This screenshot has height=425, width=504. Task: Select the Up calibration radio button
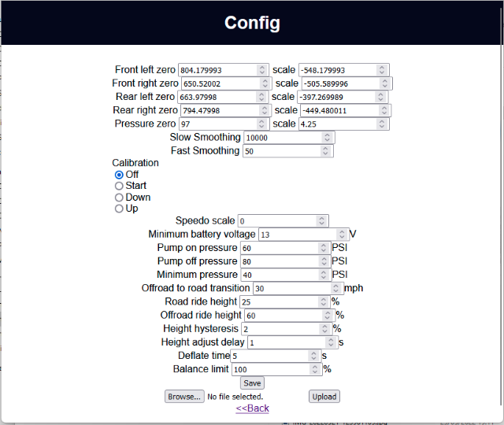pyautogui.click(x=119, y=209)
